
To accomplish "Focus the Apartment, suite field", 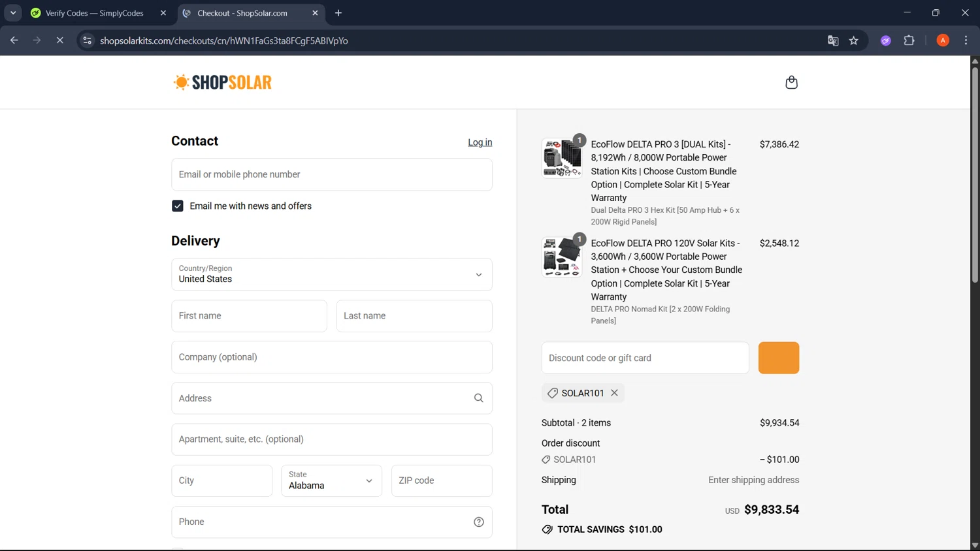I will (331, 439).
